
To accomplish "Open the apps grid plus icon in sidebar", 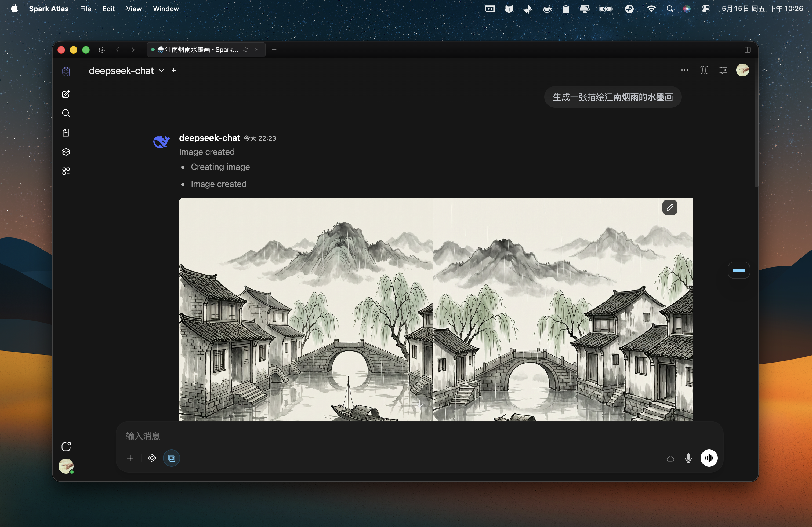I will pos(66,171).
